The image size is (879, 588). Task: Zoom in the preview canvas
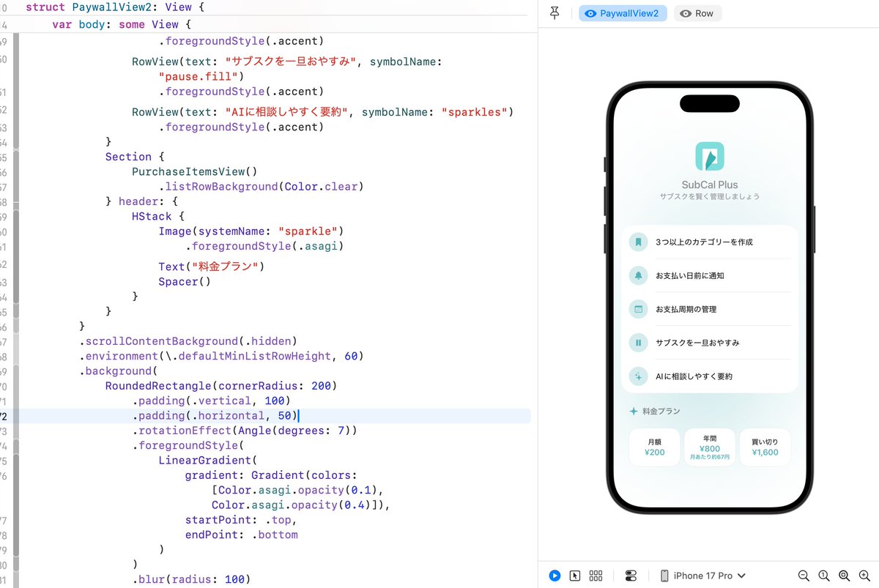tap(864, 576)
